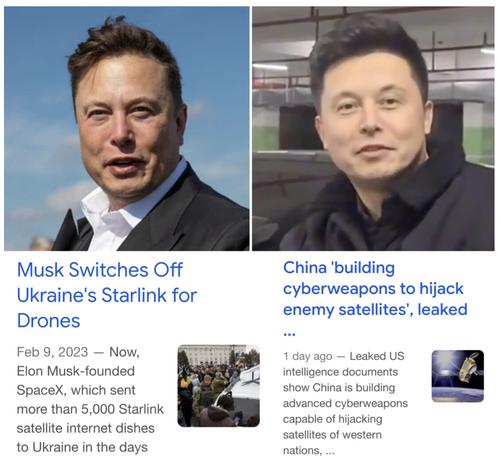Click 'Leaked US' at the snippet start
Viewport: 501px width, 460px height.
click(377, 356)
